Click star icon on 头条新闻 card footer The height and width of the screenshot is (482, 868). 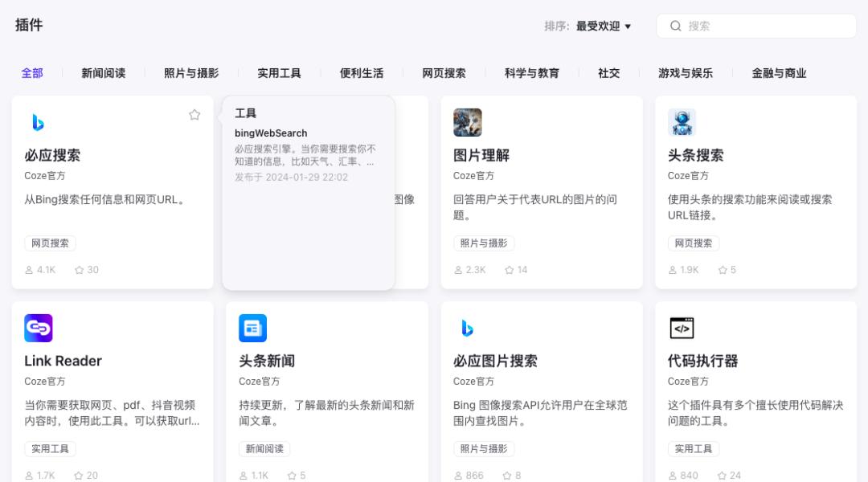pyautogui.click(x=292, y=476)
